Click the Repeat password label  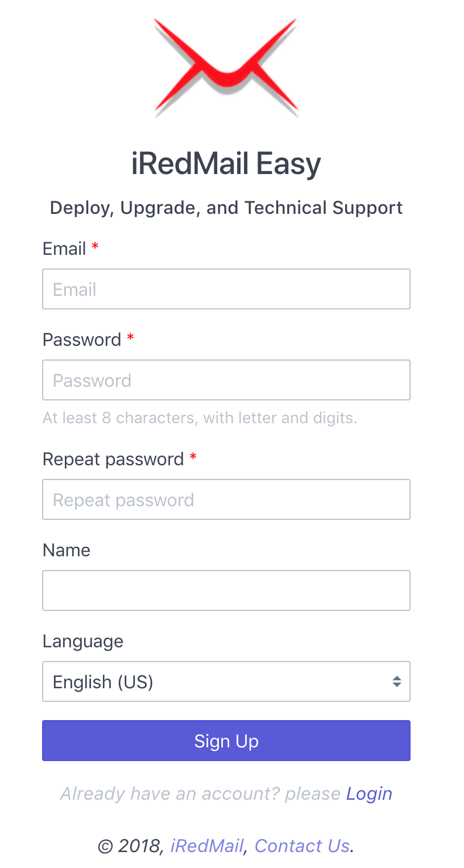tap(113, 459)
